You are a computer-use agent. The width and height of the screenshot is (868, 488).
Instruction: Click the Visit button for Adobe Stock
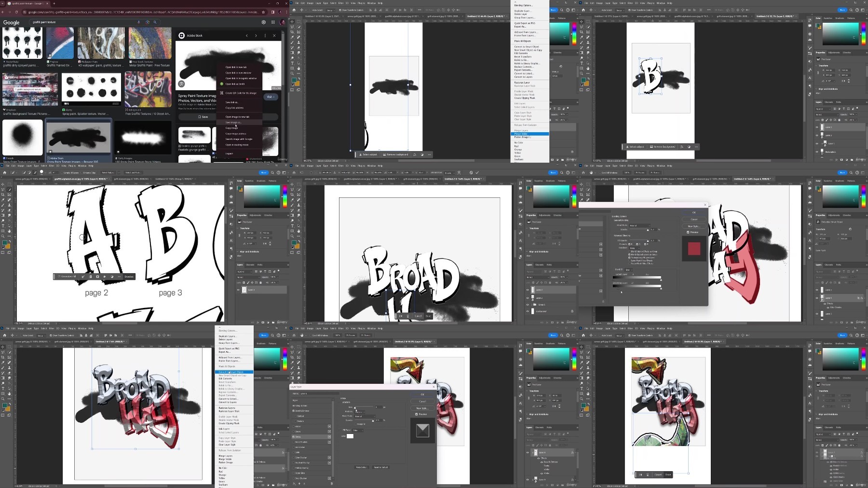coord(270,97)
